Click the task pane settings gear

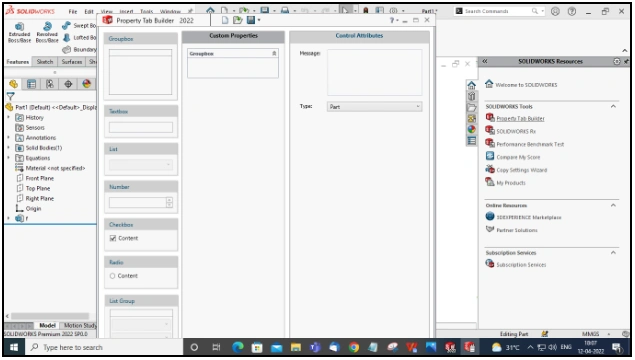point(616,62)
